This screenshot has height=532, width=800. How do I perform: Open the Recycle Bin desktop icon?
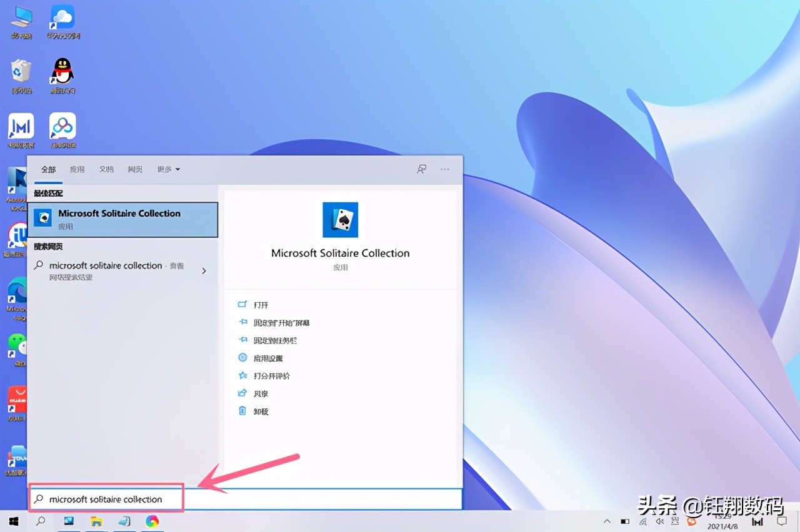pos(21,76)
